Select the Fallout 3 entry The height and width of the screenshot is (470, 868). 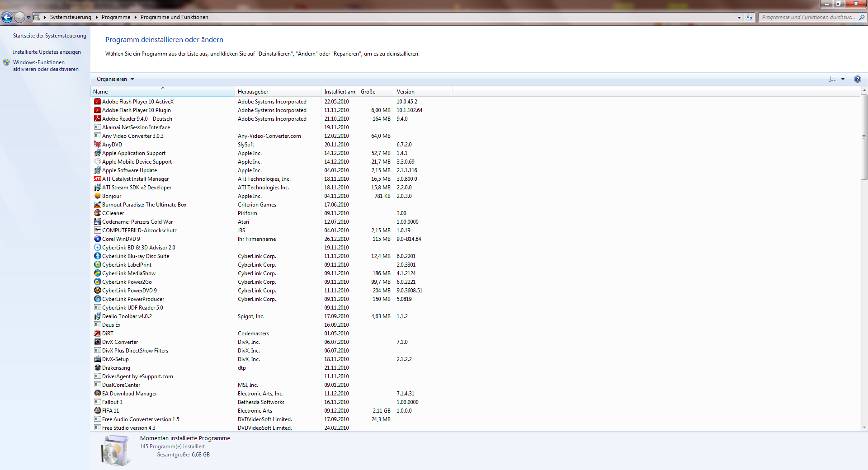pos(271,402)
